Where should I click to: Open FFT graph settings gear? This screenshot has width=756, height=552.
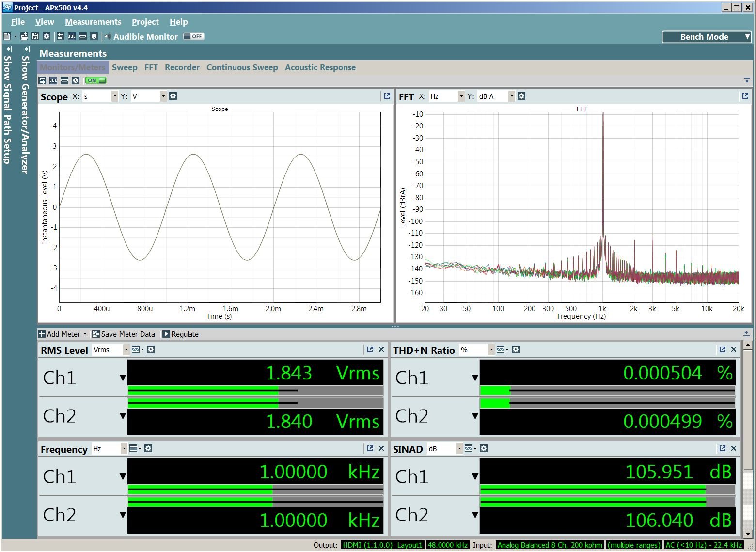pyautogui.click(x=521, y=96)
